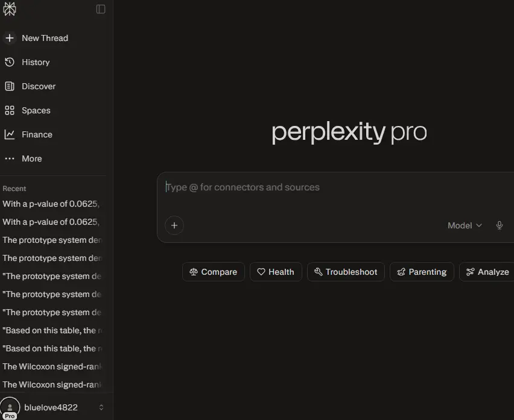
Task: Click the Perplexity logo icon
Action: pos(10,9)
